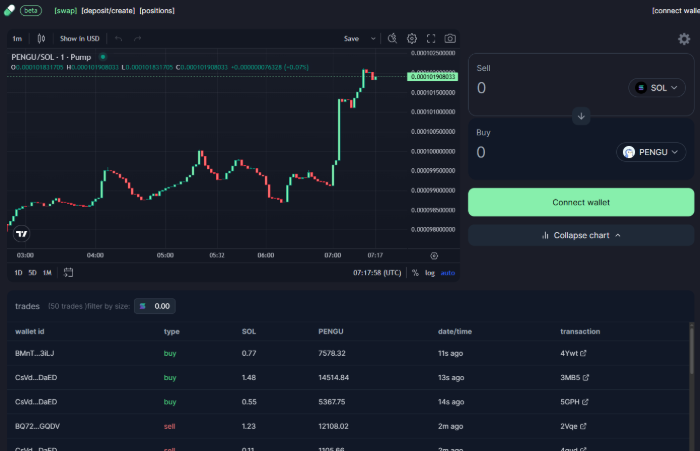Open go-to-date calendar icon
700x451 pixels.
click(68, 272)
